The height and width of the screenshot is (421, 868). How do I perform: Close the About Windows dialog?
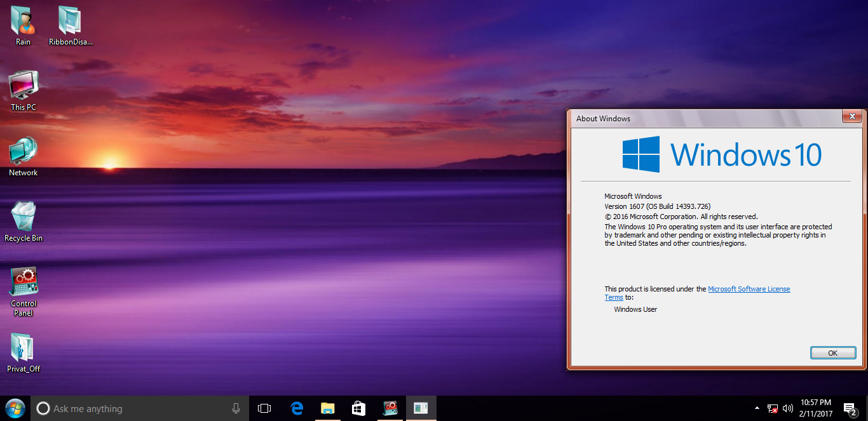point(851,116)
